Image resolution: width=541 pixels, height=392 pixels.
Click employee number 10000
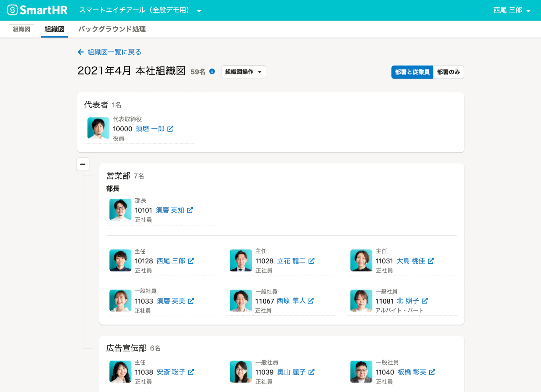[x=123, y=129]
